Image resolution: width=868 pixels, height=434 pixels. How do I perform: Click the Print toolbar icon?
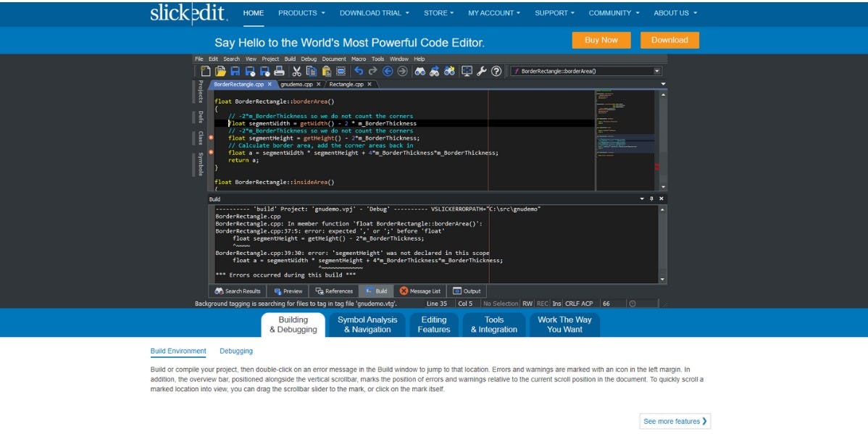[279, 71]
